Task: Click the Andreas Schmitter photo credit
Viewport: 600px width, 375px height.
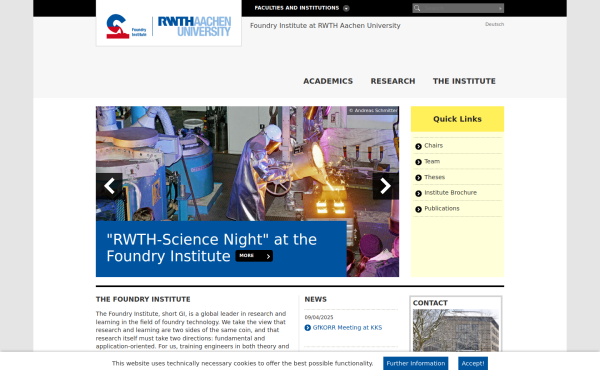Action: click(x=373, y=110)
